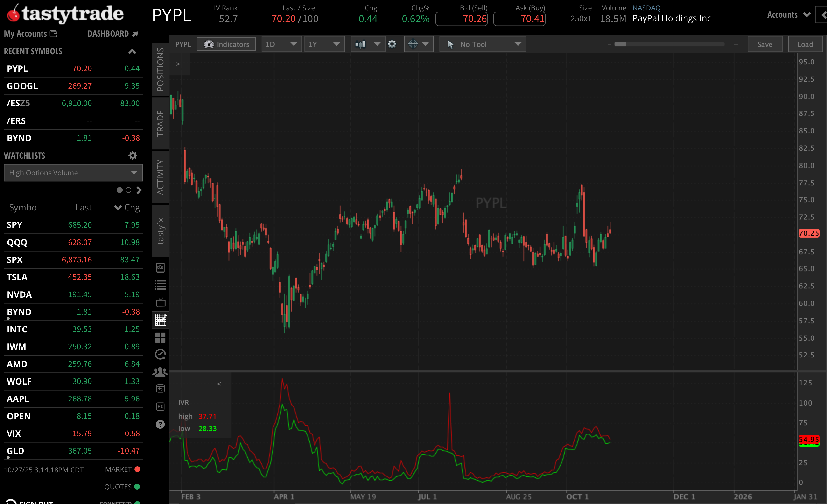Open the No Tool drawing dropdown
The height and width of the screenshot is (504, 827).
click(482, 44)
